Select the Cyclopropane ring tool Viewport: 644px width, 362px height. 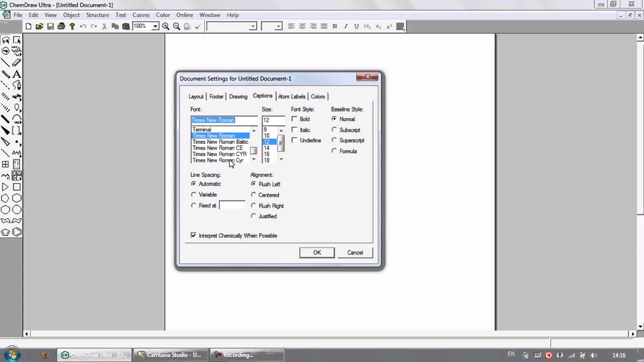click(x=6, y=187)
